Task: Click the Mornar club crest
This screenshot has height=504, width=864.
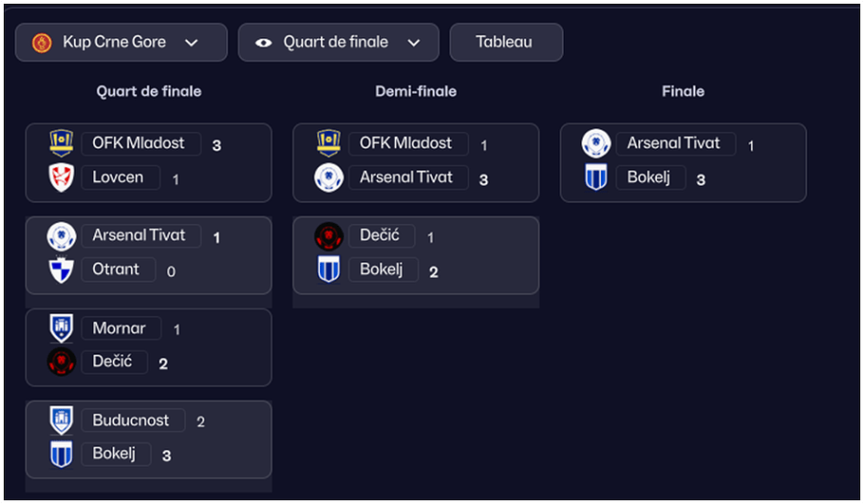Action: 62,328
